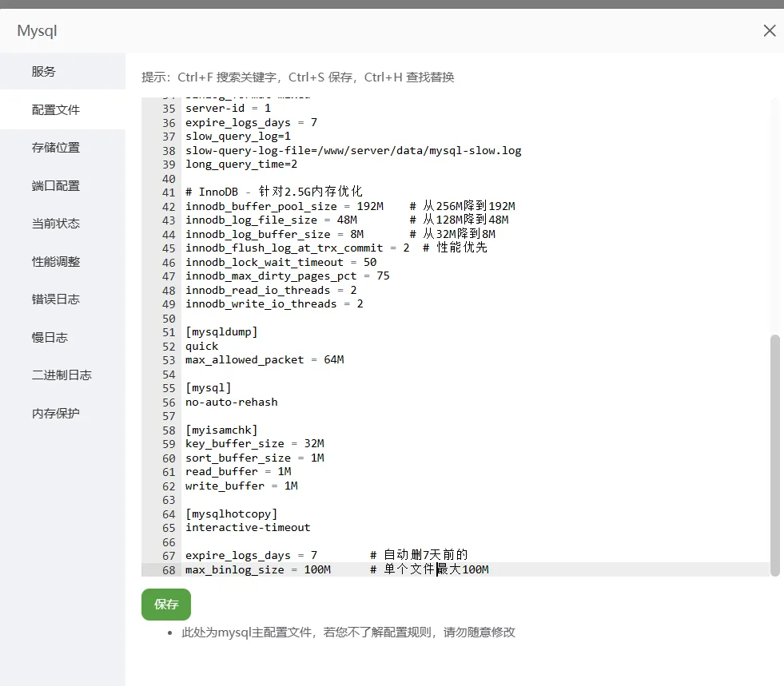The image size is (784, 686).
Task: View the 当前状态 tab
Action: pyautogui.click(x=56, y=224)
